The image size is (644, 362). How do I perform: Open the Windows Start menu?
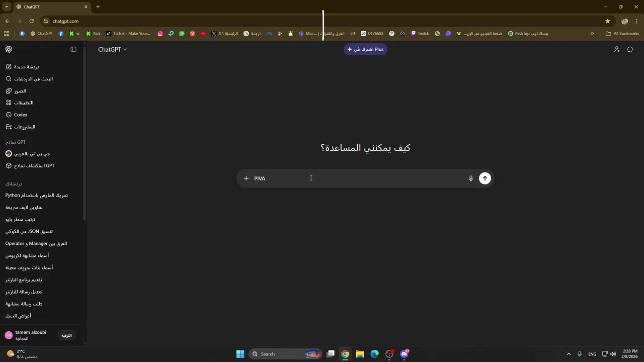point(240,354)
